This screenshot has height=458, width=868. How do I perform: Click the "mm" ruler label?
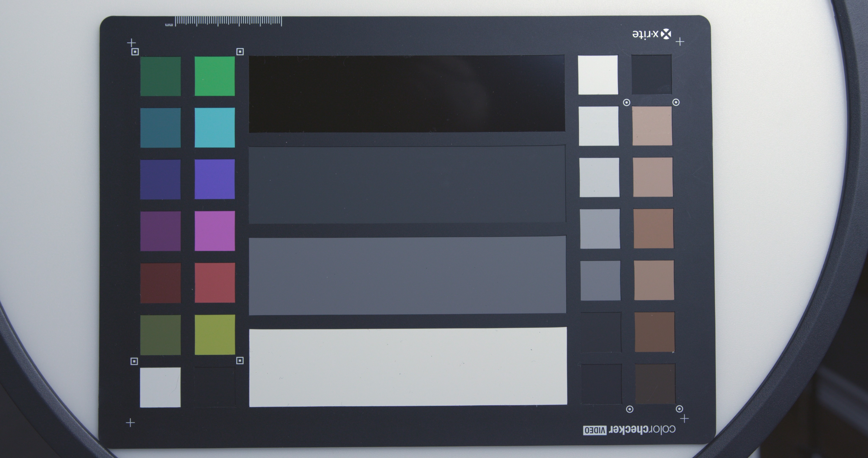(169, 25)
